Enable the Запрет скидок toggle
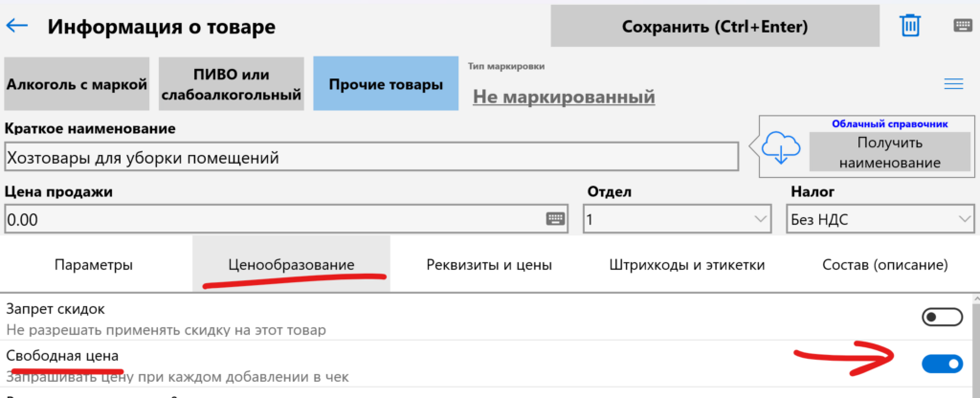Viewport: 980px width, 398px height. 941,318
